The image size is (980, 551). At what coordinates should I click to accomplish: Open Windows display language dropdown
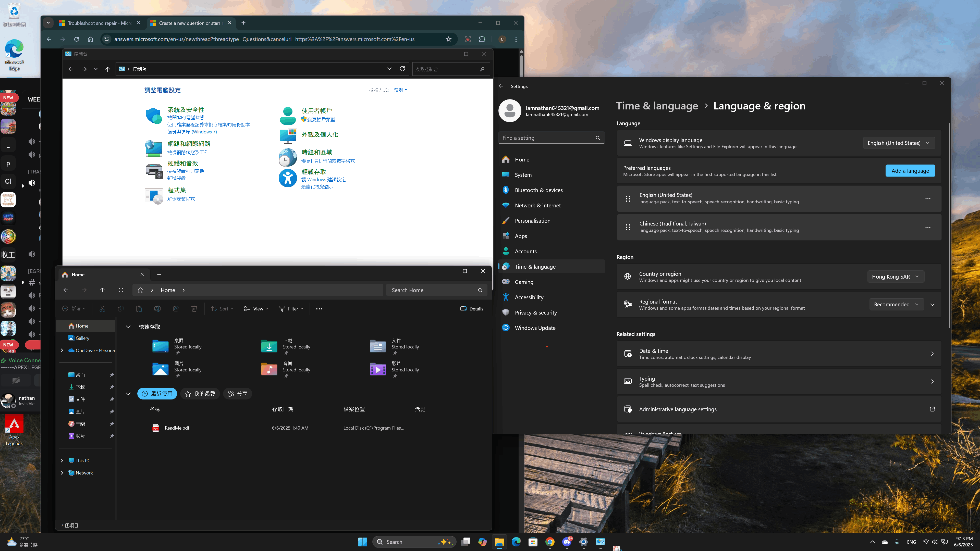899,143
